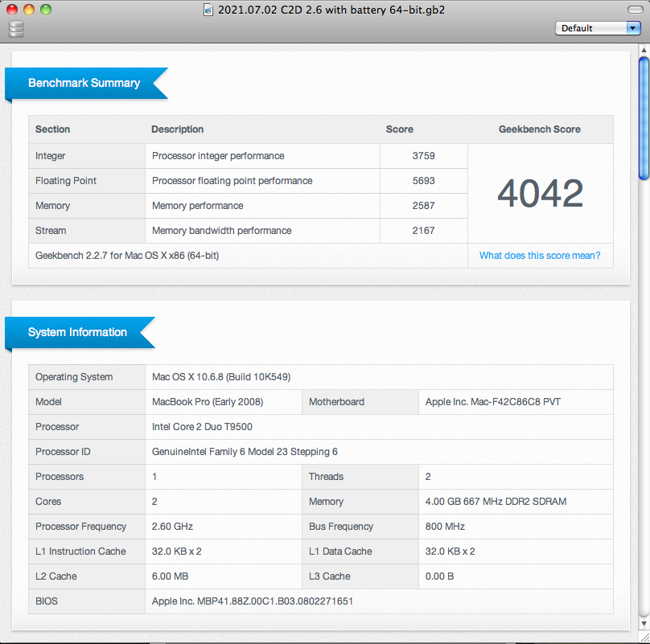Click the System Information heading banner
Viewport: 650px width, 644px height.
tap(80, 332)
